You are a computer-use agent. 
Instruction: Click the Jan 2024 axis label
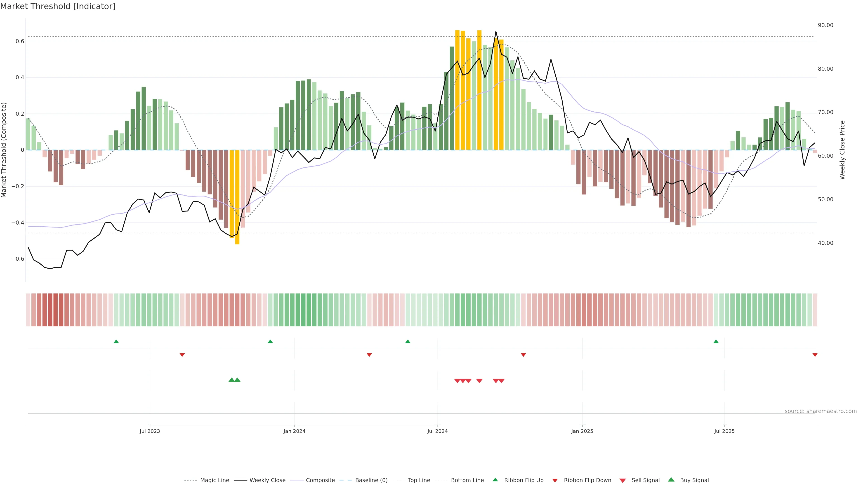pos(294,431)
